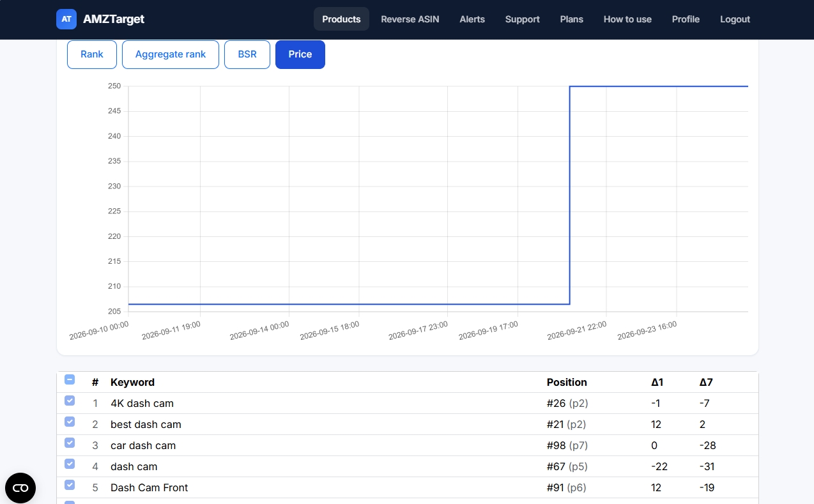Screen dimensions: 814x504
Task: Show the Aggregate rank chart
Action: coord(171,54)
